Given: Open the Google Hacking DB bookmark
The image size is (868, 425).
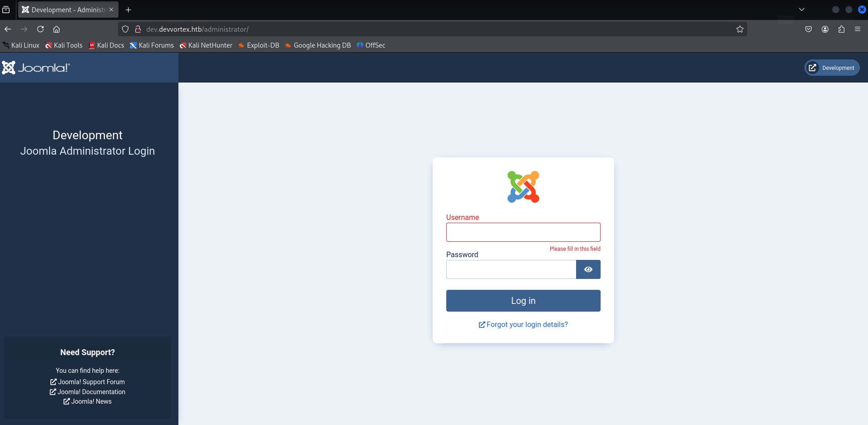Looking at the screenshot, I should tap(318, 45).
